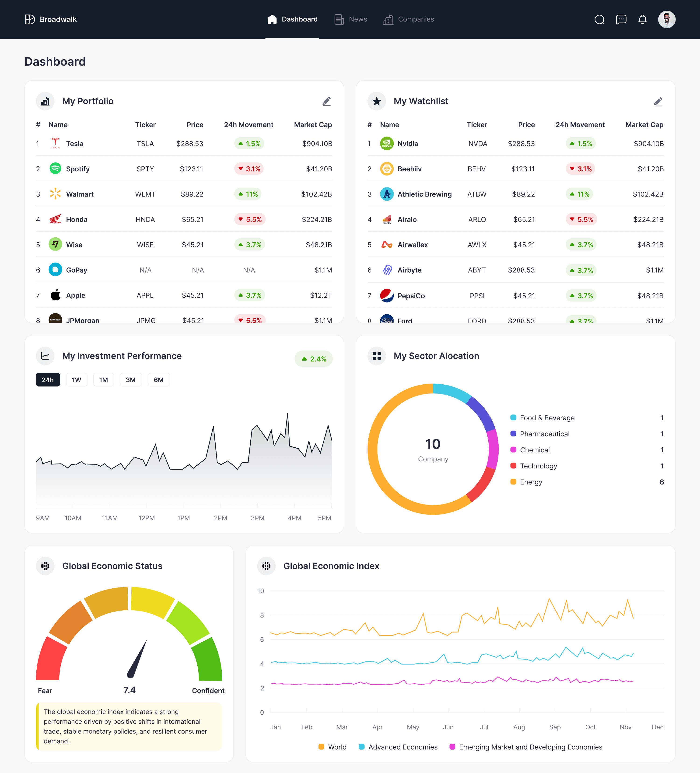
Task: Click the Airwallex logo icon
Action: click(387, 245)
